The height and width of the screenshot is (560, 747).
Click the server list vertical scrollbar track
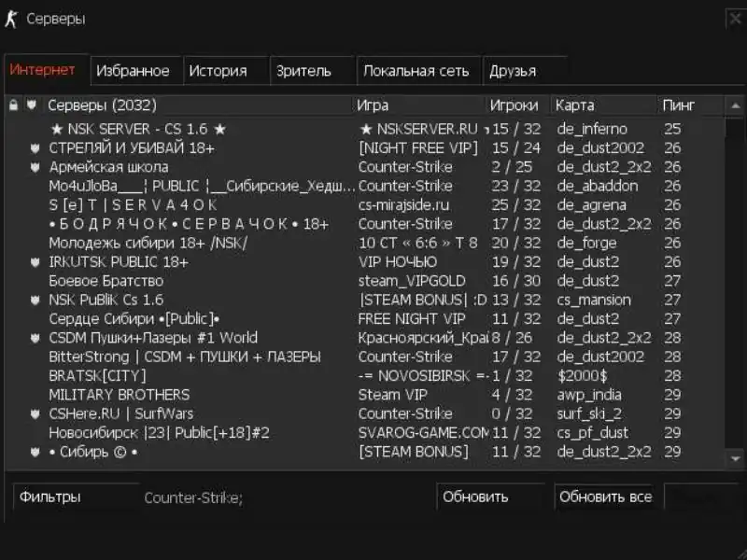pyautogui.click(x=735, y=282)
